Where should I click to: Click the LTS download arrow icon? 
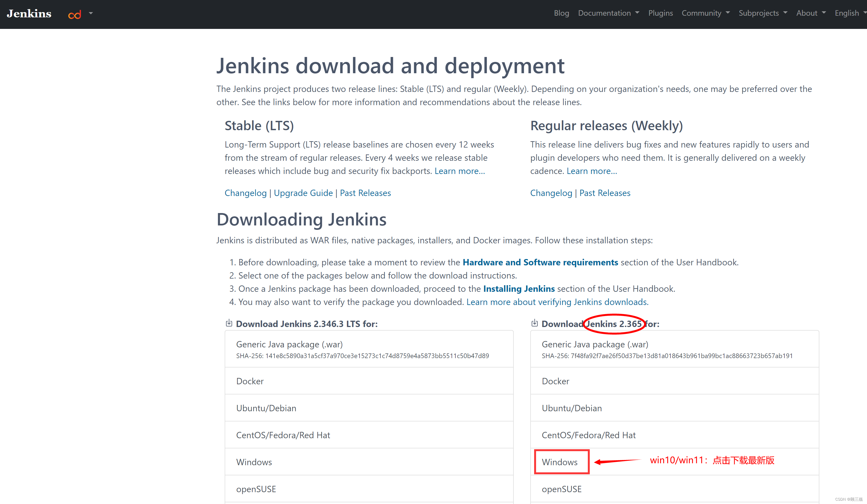click(229, 323)
